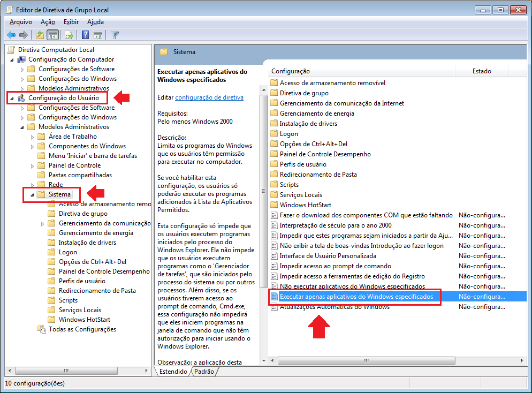
Task: Click the Todas as Configurações icon in the tree
Action: 42,329
